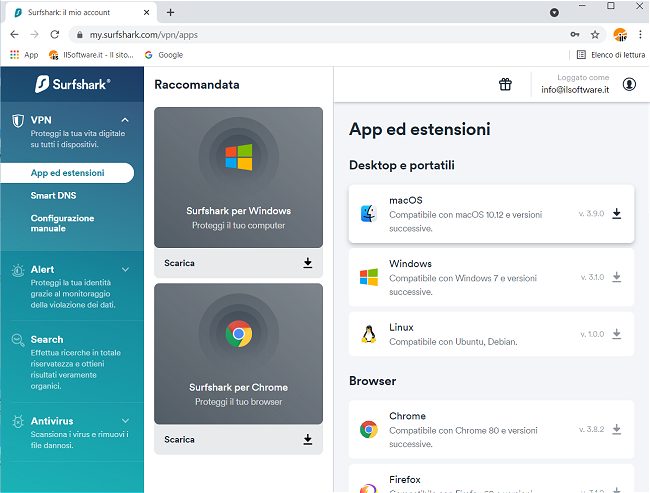Screen dimensions: 650x493
Task: Open the Search section
Action: coord(47,340)
